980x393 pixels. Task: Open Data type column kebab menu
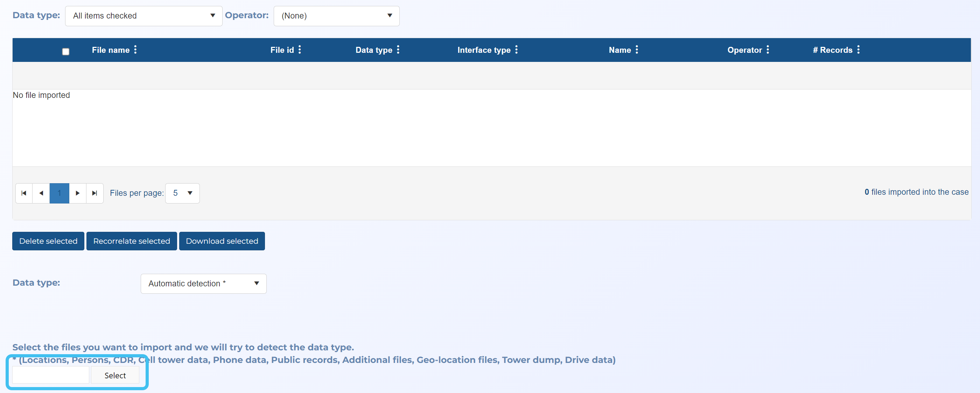398,50
